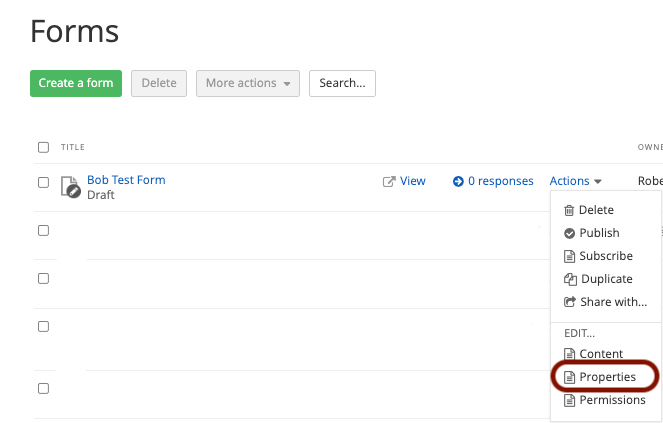
Task: Click the blue arrow icon beside 0 responses
Action: 458,181
